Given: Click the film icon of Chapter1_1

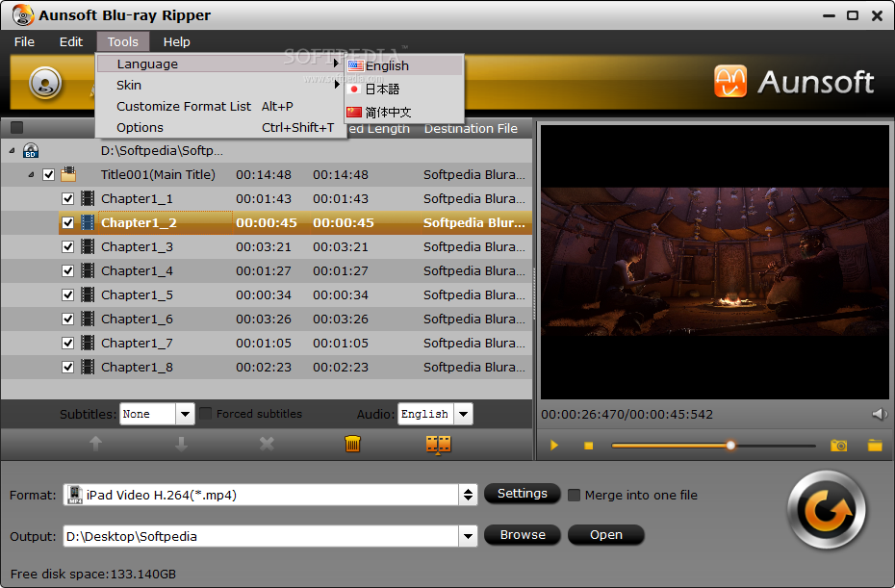Looking at the screenshot, I should 88,198.
